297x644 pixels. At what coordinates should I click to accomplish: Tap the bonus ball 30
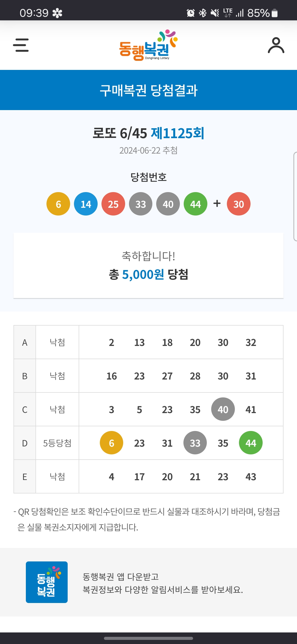click(238, 204)
